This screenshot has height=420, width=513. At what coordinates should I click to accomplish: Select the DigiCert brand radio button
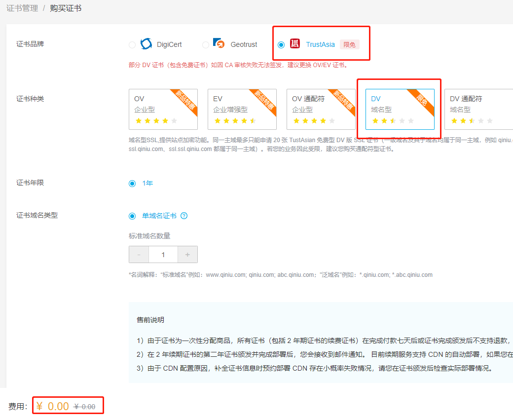click(132, 45)
